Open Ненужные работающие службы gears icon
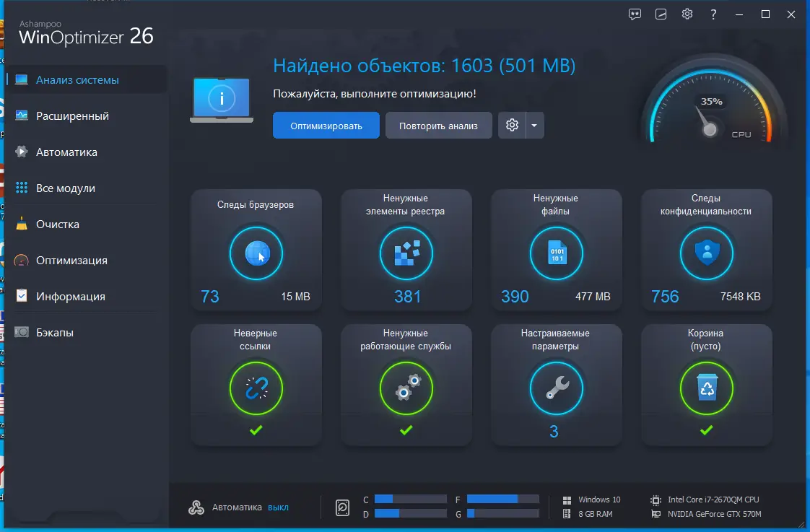 406,388
